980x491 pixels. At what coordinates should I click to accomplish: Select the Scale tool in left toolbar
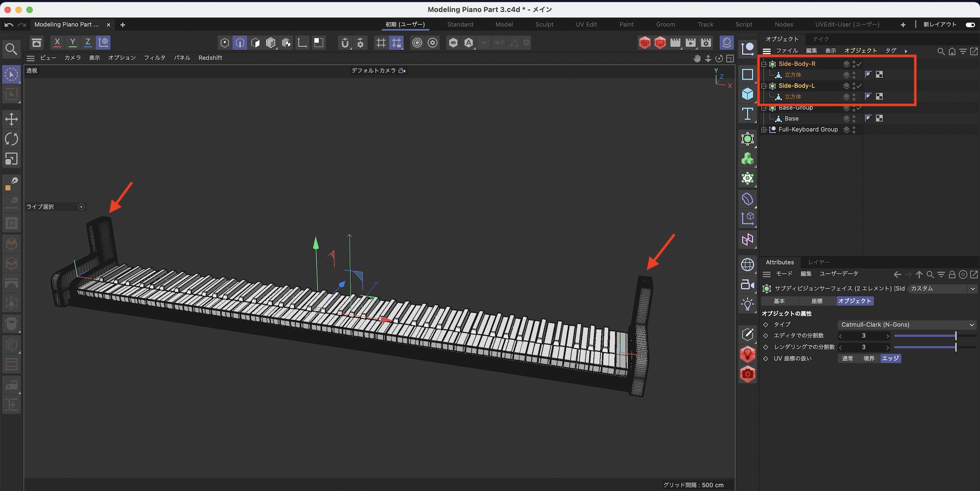pos(11,159)
